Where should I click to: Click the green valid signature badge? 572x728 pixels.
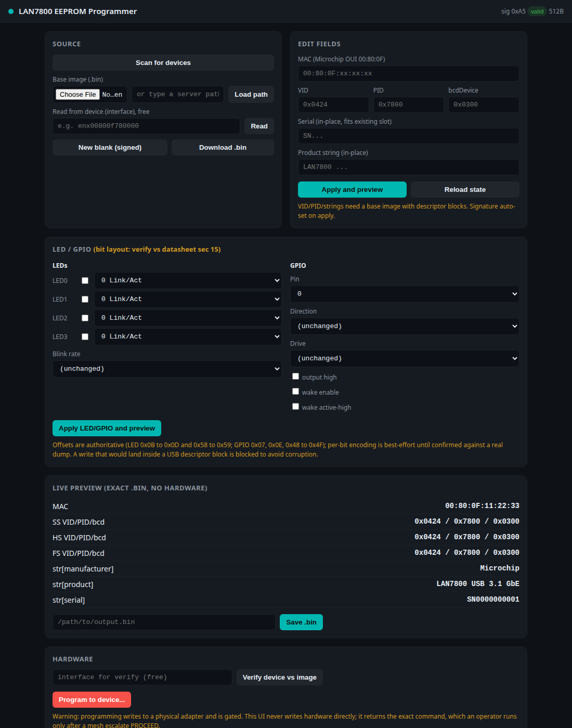537,11
